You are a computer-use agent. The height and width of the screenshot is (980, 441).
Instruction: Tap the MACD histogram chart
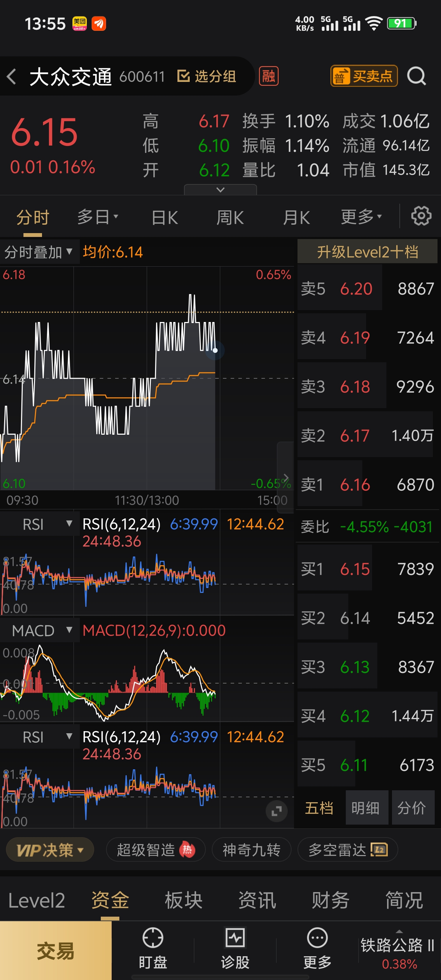pyautogui.click(x=147, y=682)
